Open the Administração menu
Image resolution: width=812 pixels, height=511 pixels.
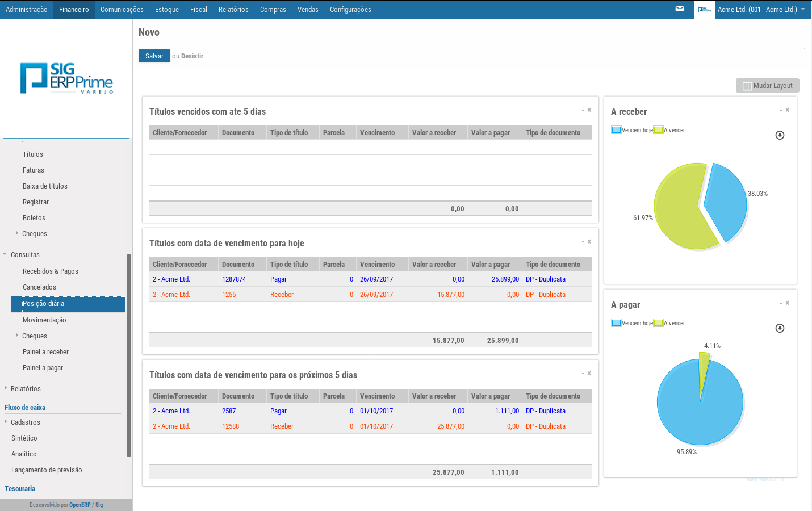27,10
